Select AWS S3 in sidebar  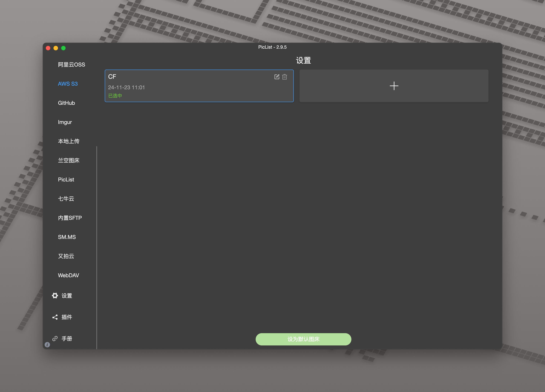point(68,84)
